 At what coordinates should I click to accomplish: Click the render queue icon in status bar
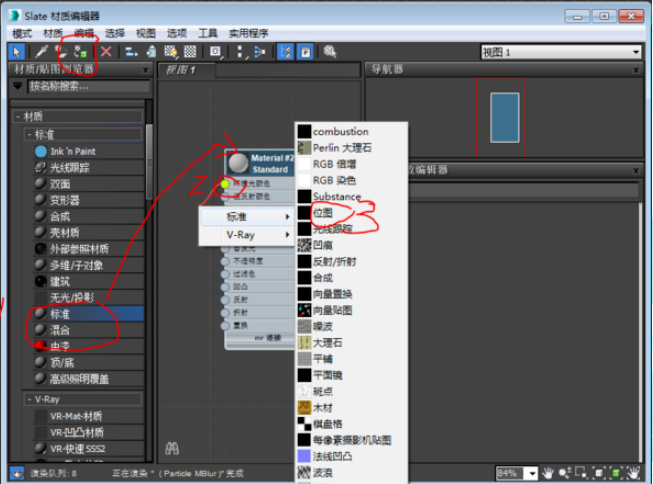click(17, 473)
